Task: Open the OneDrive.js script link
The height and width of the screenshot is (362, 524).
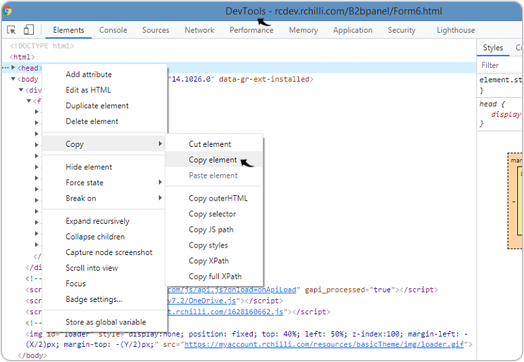Action: point(202,301)
